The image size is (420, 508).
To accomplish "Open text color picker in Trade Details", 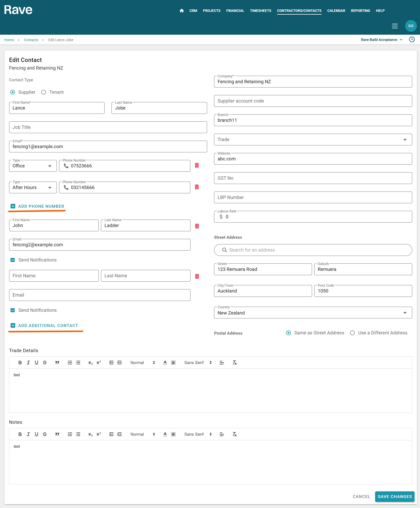I will tap(165, 362).
